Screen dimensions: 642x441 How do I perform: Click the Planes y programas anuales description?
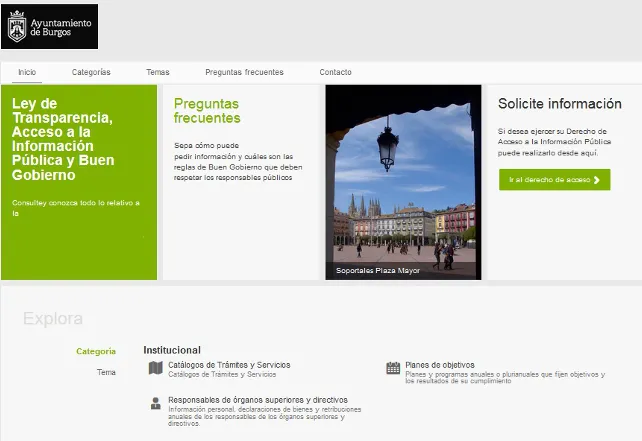505,378
